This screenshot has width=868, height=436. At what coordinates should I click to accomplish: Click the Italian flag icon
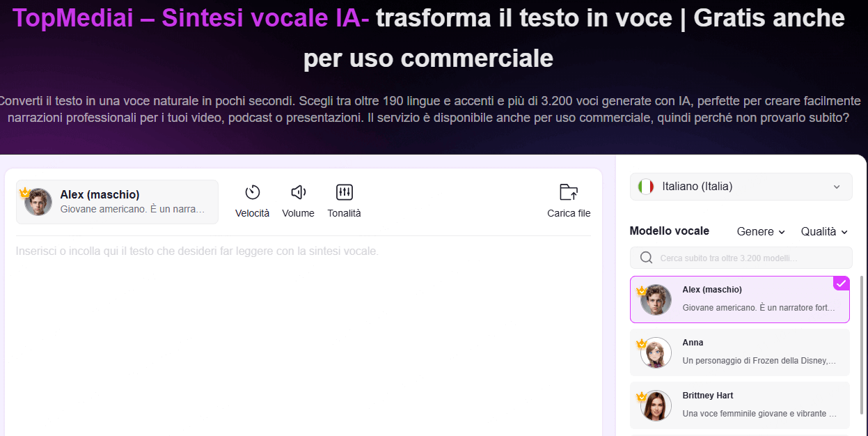coord(646,187)
